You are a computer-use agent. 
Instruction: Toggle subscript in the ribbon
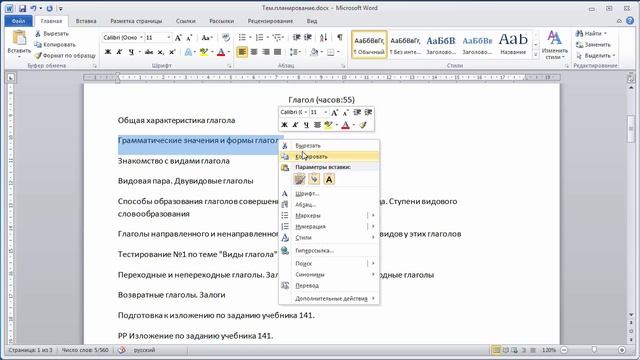coord(161,52)
